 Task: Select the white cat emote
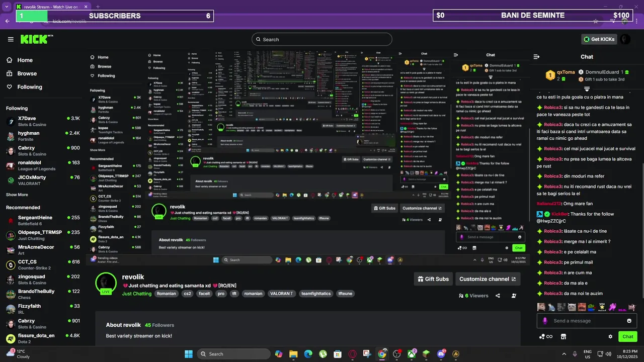(572, 307)
